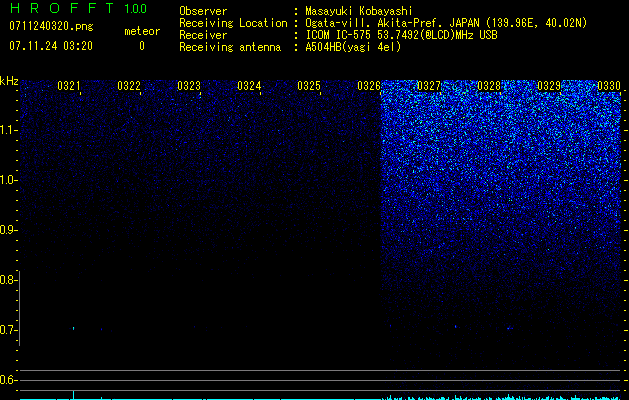Click the 0330 time marker

tap(609, 86)
